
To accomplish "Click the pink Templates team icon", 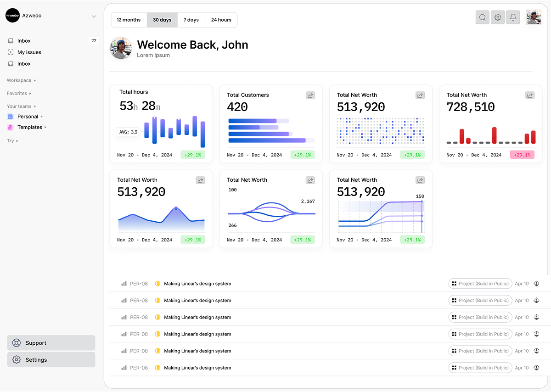I will [10, 128].
